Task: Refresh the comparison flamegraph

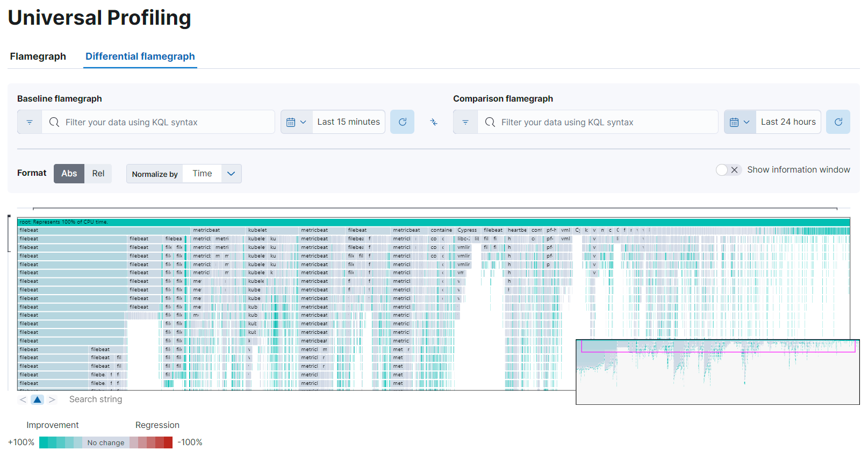Action: point(838,122)
